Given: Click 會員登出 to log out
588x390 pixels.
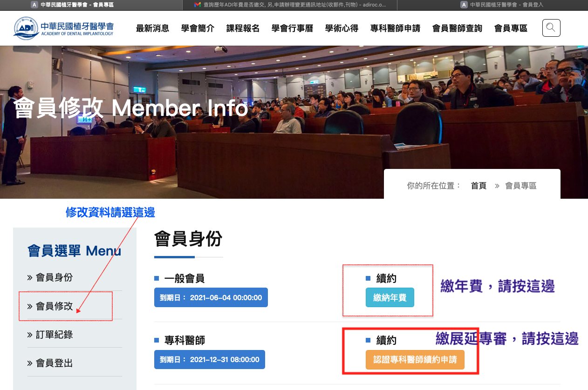Looking at the screenshot, I should [x=54, y=363].
